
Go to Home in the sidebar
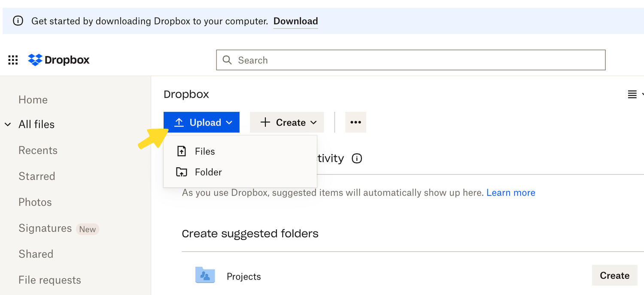[33, 100]
